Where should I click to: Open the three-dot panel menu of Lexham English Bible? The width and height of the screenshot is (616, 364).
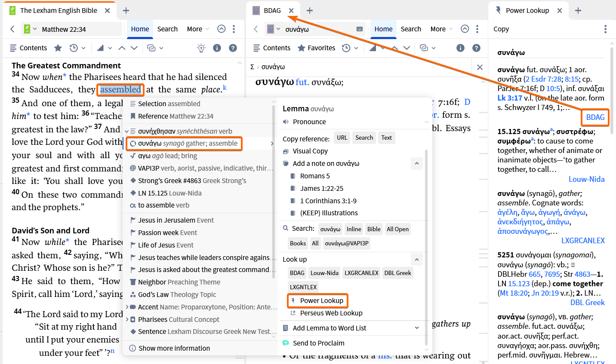pyautogui.click(x=234, y=29)
